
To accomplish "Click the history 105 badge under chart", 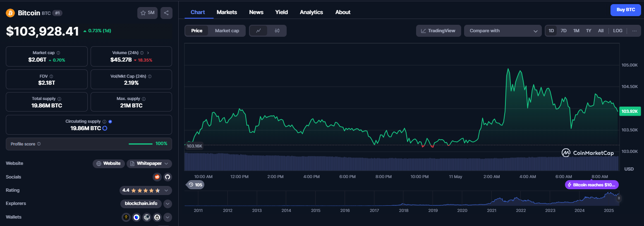I will click(x=195, y=185).
